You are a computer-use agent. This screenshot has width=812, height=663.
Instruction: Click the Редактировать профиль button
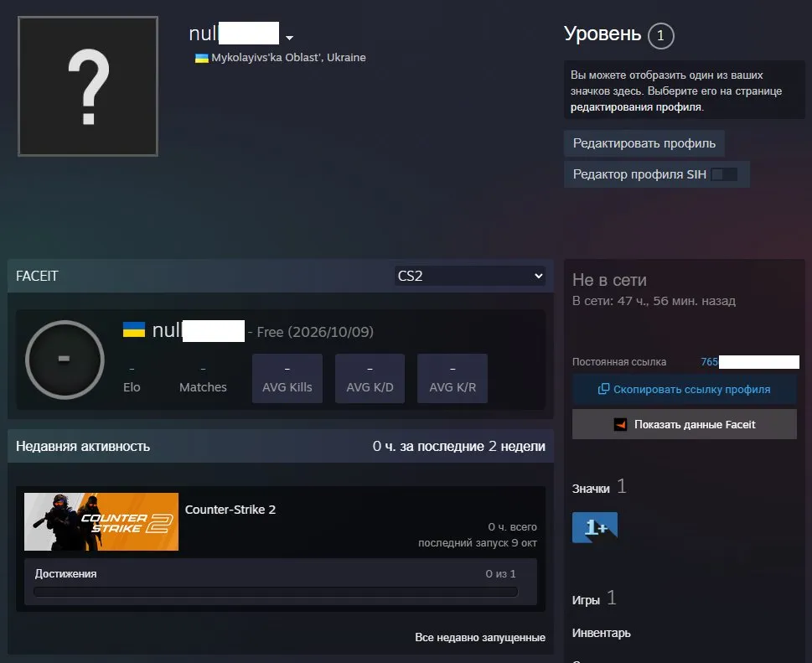click(x=644, y=143)
